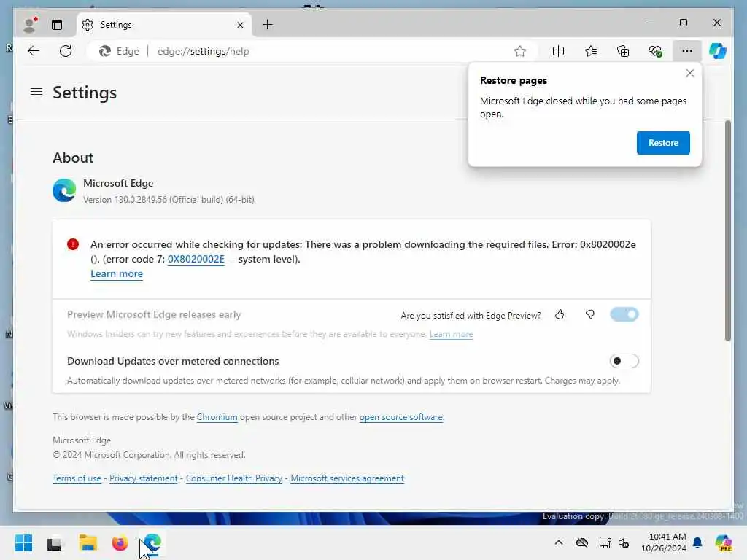Open the Windows Start menu
747x560 pixels.
click(x=23, y=542)
